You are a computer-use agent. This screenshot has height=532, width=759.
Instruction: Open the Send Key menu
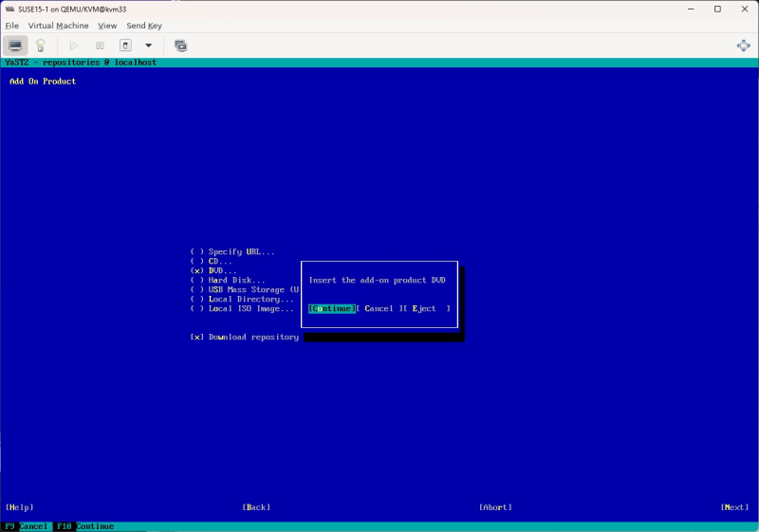coord(144,26)
